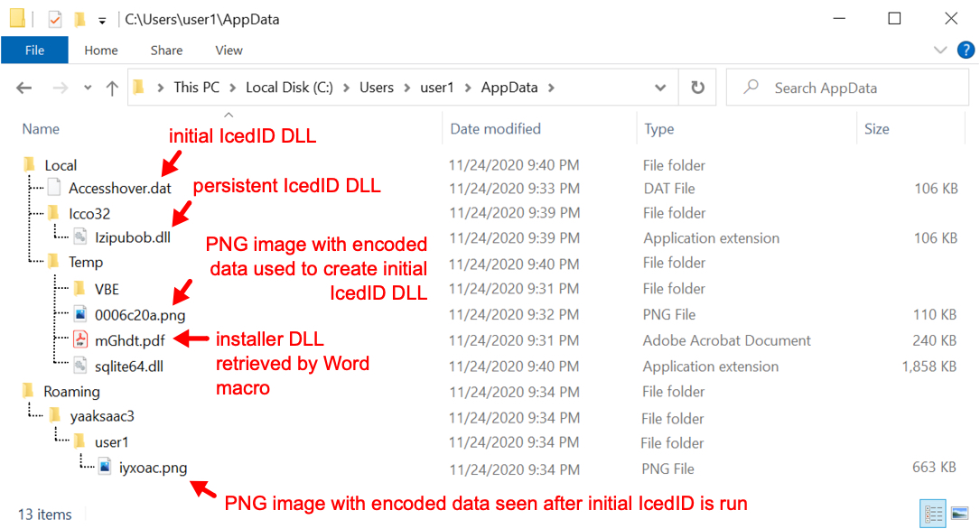Navigate to Users in breadcrumb path
The image size is (980, 529).
pyautogui.click(x=377, y=88)
